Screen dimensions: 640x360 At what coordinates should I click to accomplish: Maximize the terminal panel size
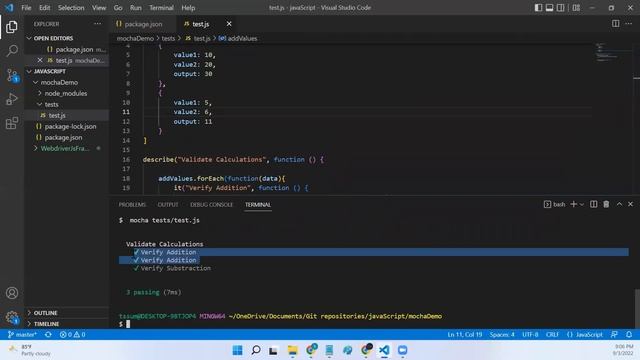619,204
